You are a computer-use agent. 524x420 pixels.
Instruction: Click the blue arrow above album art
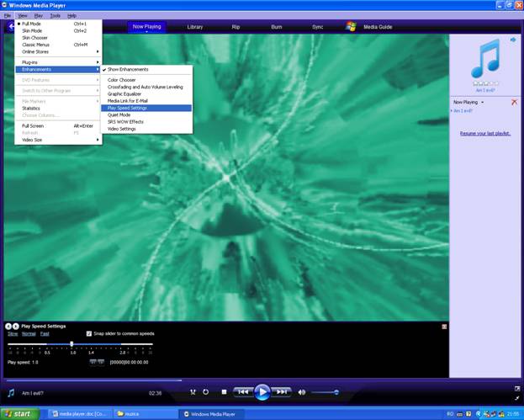tap(513, 40)
